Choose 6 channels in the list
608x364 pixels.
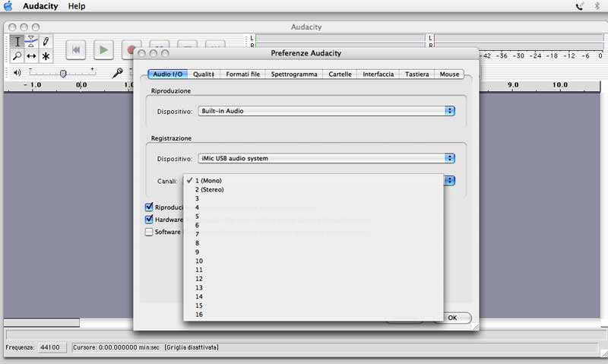[x=313, y=225]
